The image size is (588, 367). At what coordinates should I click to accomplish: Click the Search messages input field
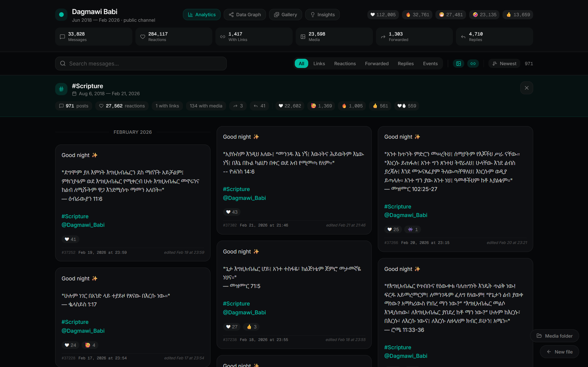click(x=141, y=64)
